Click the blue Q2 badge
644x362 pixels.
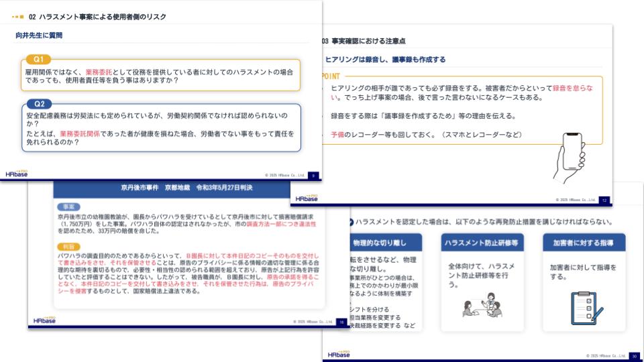(x=39, y=104)
